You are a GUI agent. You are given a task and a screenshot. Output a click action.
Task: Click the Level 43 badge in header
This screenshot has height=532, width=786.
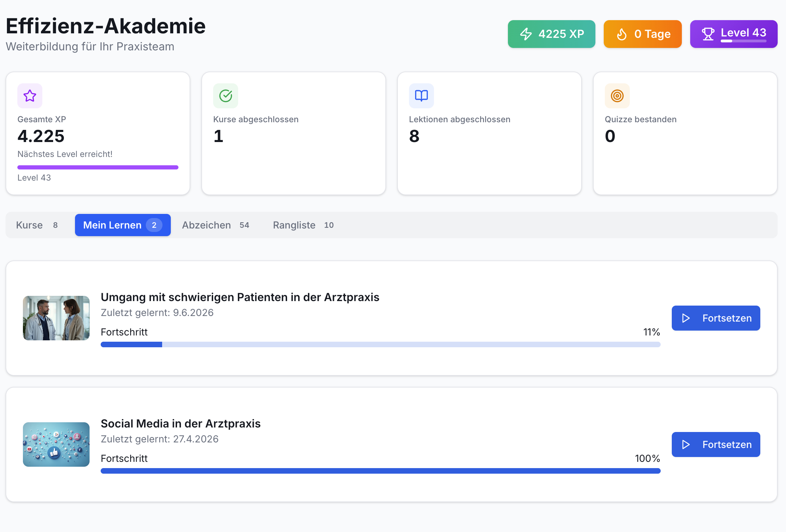(734, 34)
